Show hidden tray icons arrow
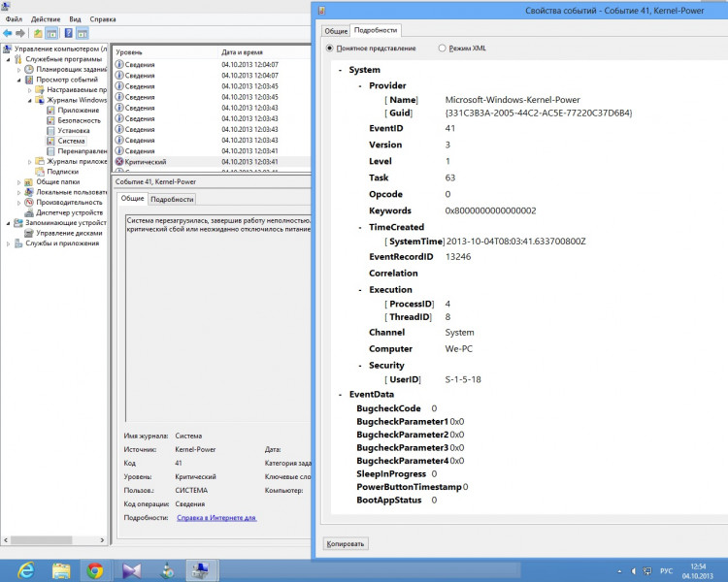 click(620, 571)
